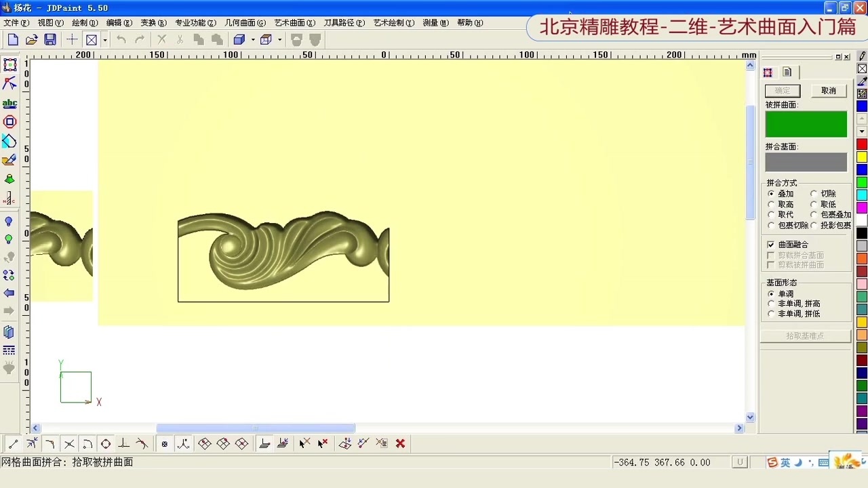The image size is (868, 488).
Task: Select the 取高 merge mode radio
Action: click(771, 204)
